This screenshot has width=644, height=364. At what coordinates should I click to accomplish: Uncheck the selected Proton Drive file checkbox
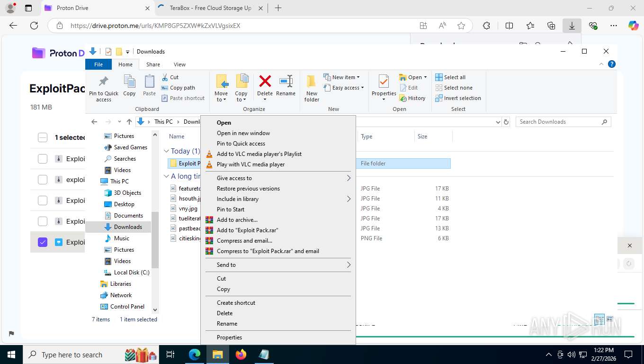pyautogui.click(x=43, y=242)
